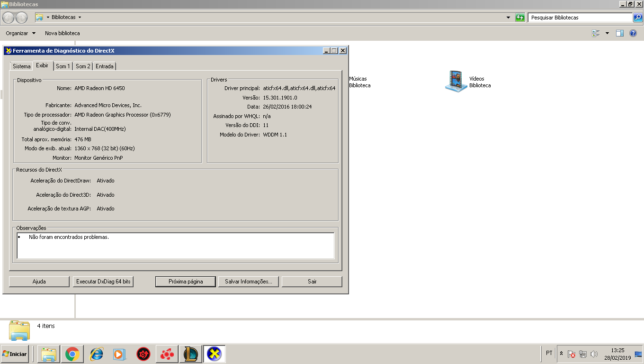Image resolution: width=644 pixels, height=364 pixels.
Task: Open the network tray icon
Action: 583,354
